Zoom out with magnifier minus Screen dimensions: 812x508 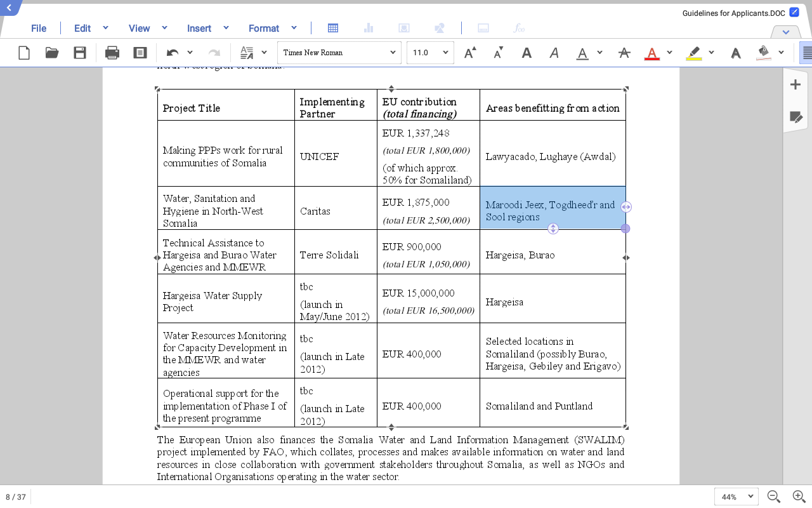coord(773,497)
